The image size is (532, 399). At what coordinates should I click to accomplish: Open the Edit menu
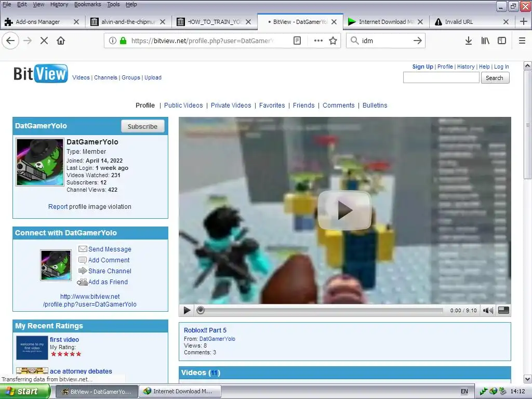pos(22,4)
